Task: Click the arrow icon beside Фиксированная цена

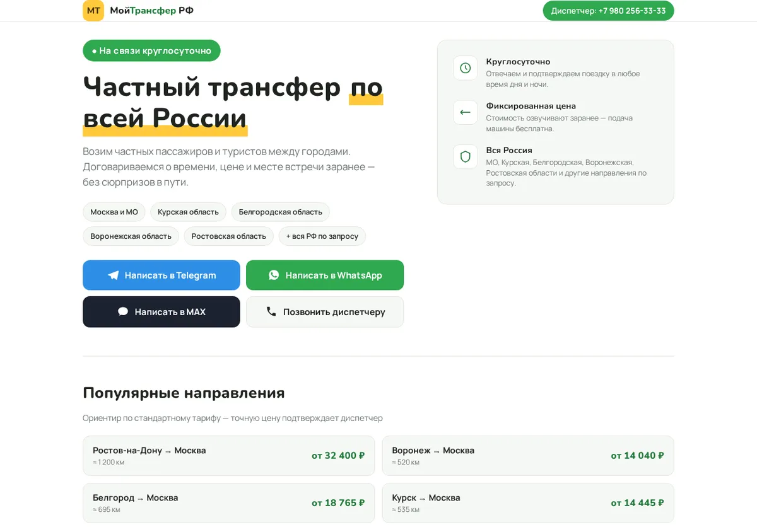Action: pos(466,112)
